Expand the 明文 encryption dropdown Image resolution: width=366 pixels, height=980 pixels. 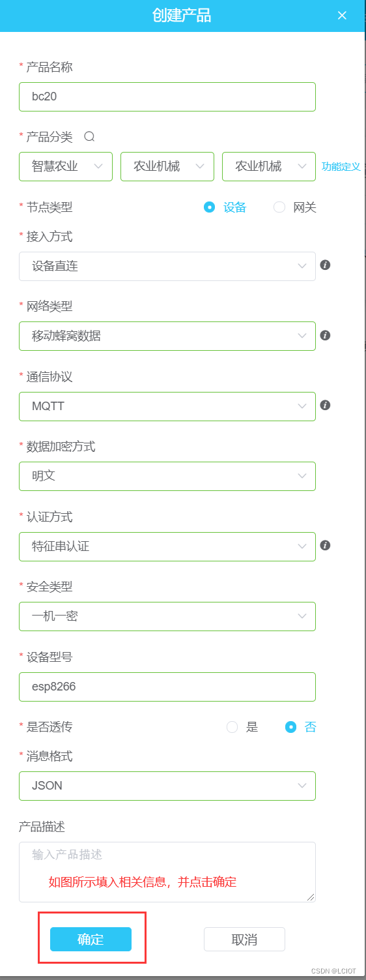click(167, 476)
